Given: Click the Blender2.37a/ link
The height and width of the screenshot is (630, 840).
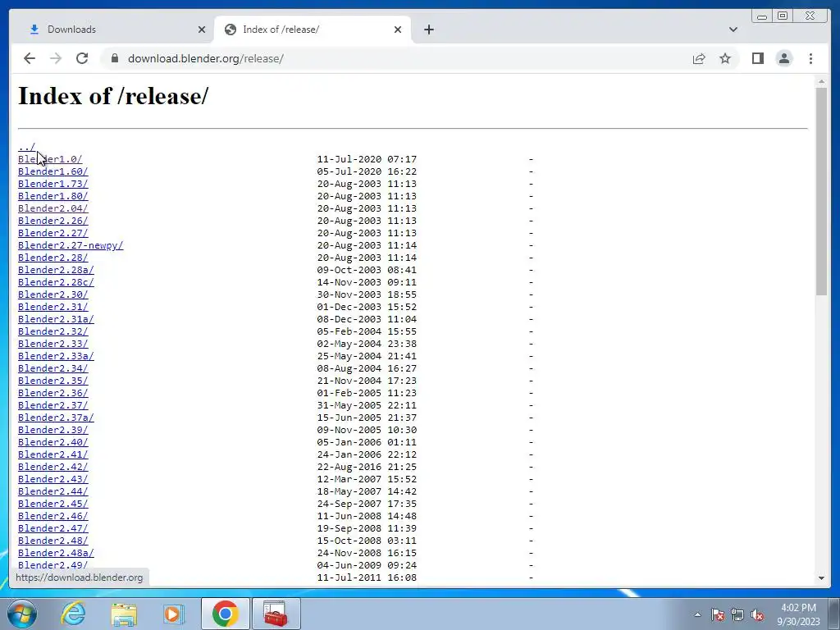Looking at the screenshot, I should pos(56,418).
